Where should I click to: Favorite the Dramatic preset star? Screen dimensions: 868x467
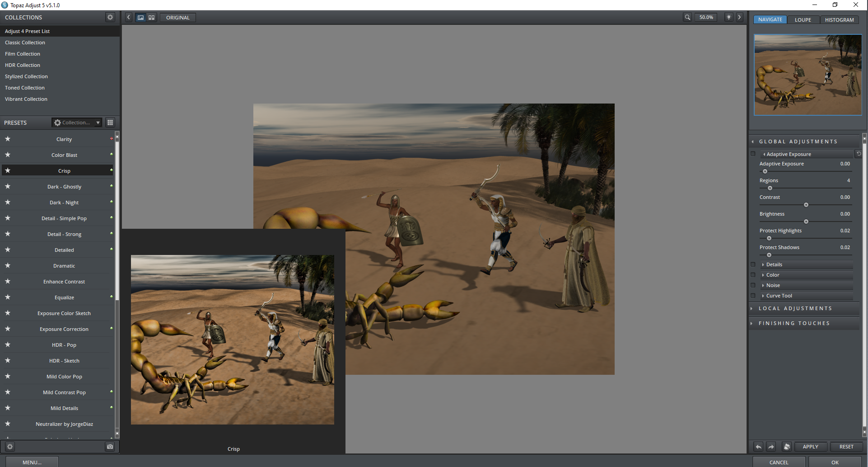click(8, 266)
